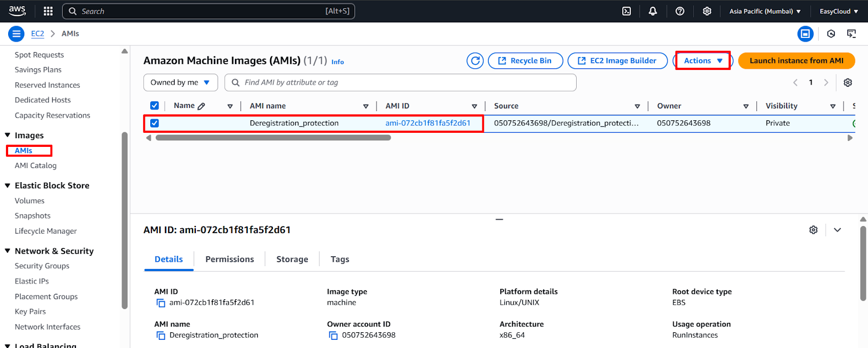
Task: Sort by the AMI name column arrow
Action: click(x=366, y=106)
